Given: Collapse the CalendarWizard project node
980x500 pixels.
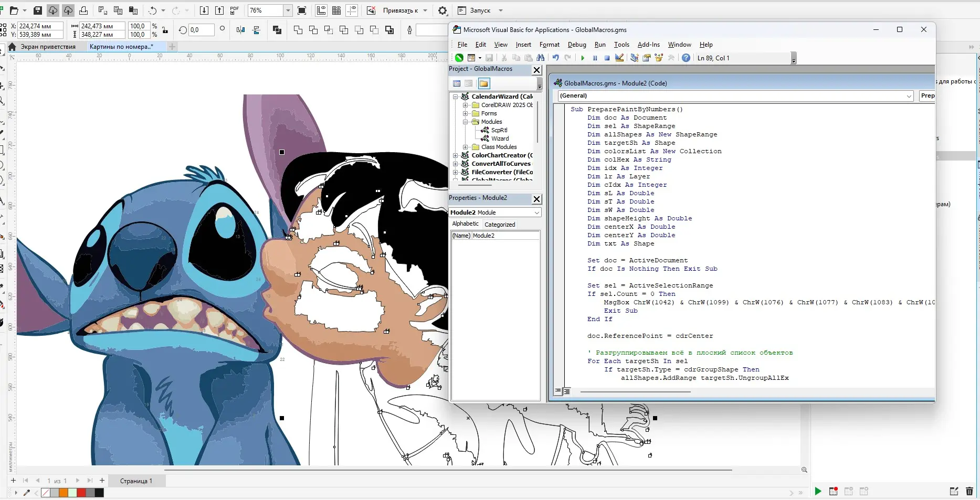Looking at the screenshot, I should 456,97.
